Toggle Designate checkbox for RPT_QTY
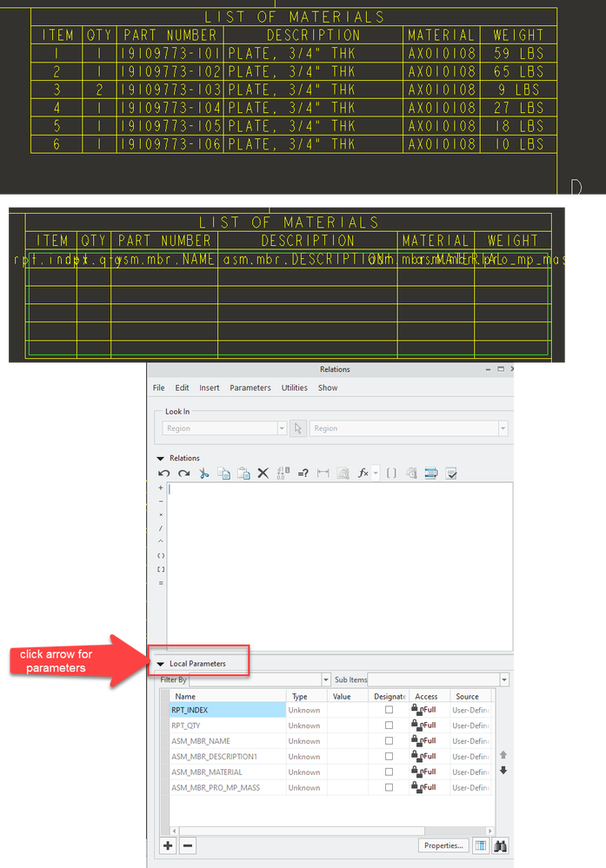This screenshot has width=606, height=868. (389, 726)
